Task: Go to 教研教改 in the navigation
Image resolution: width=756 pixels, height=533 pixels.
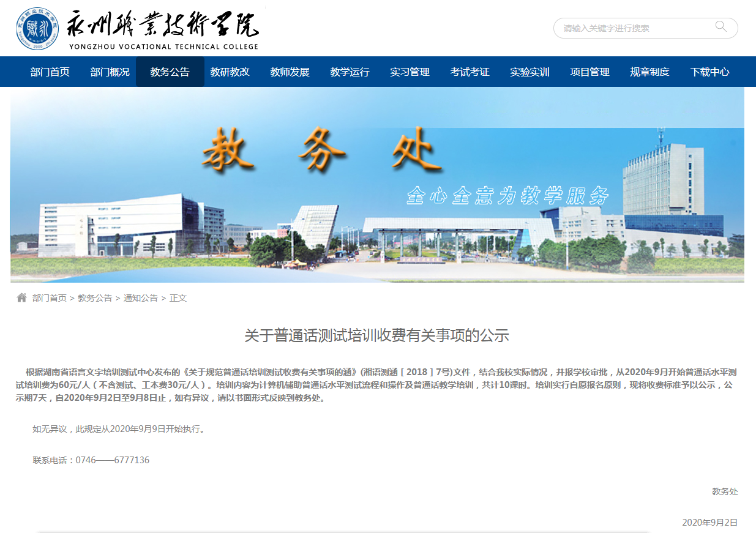Action: (230, 72)
